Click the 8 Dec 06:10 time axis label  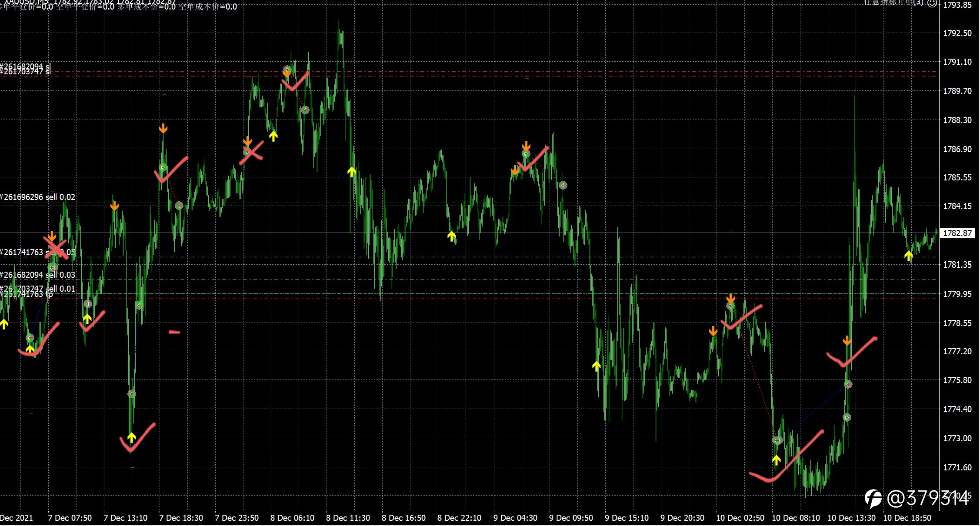(x=293, y=518)
